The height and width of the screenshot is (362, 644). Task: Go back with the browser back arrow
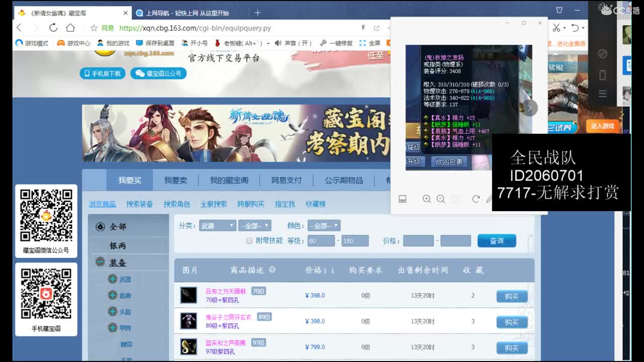[19, 28]
